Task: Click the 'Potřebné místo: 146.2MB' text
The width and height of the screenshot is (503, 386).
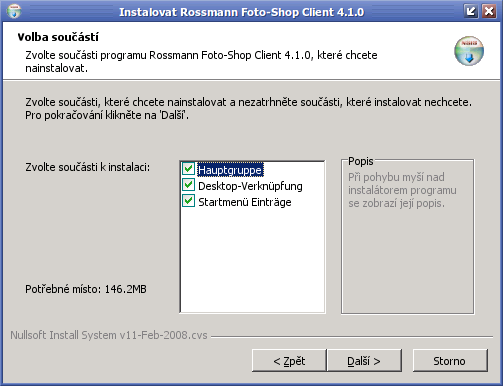Action: click(x=86, y=289)
